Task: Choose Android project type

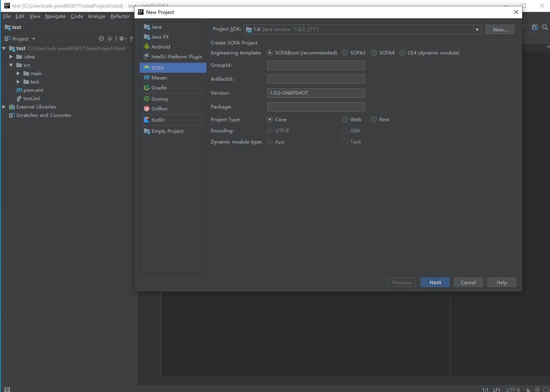Action: pyautogui.click(x=173, y=47)
